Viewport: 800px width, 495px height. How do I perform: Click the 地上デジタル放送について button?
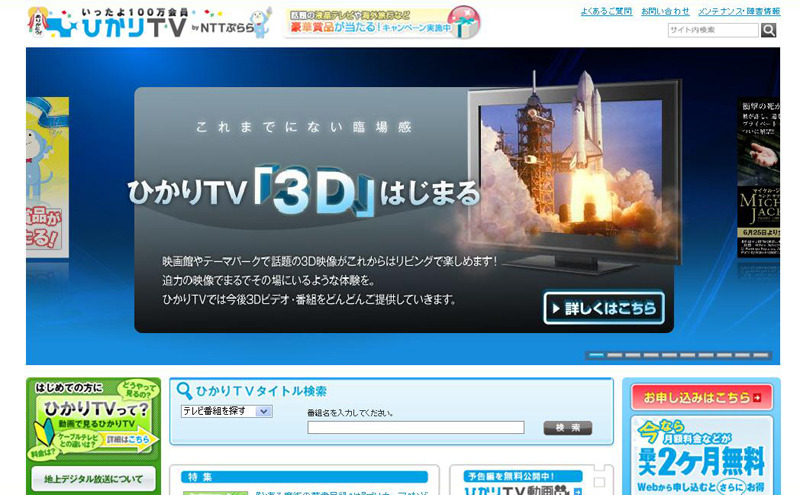(93, 479)
